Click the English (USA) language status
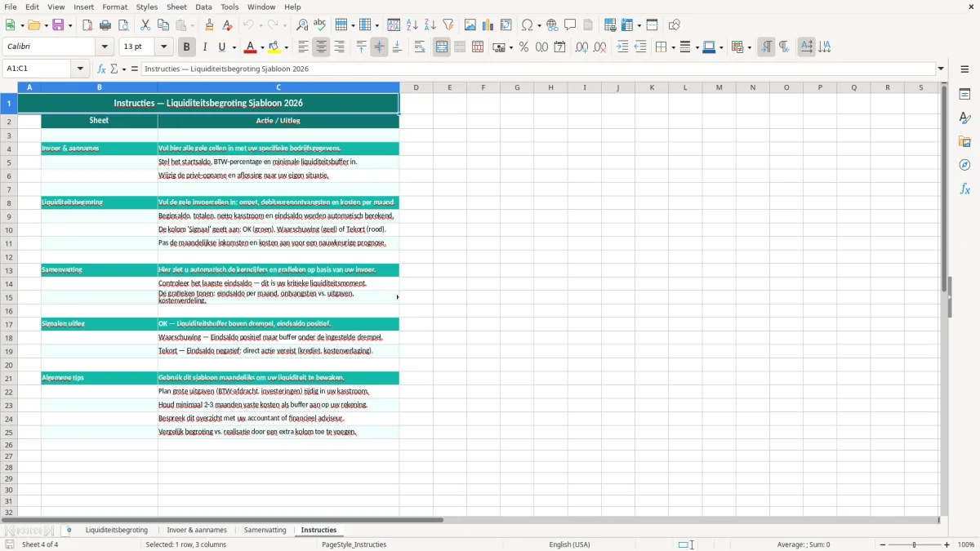 point(569,544)
